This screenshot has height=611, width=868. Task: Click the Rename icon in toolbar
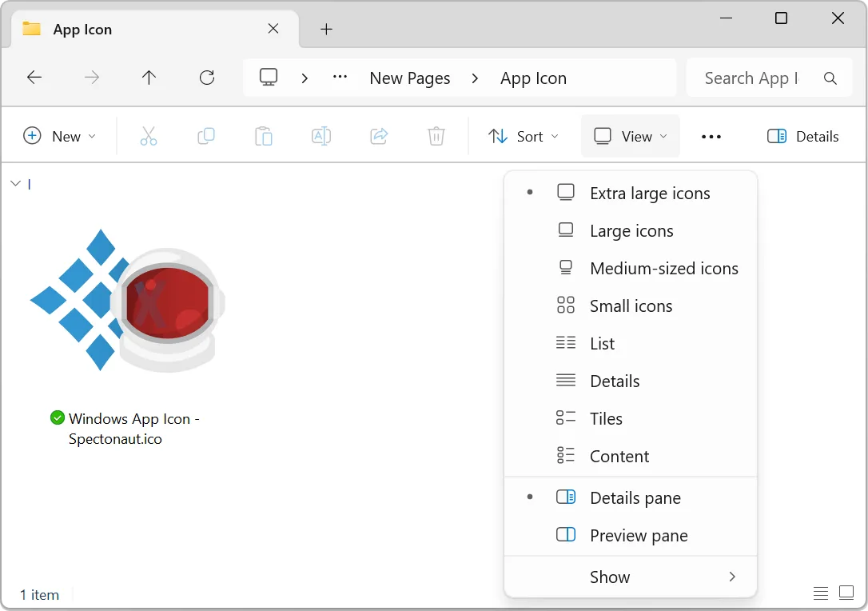tap(321, 137)
